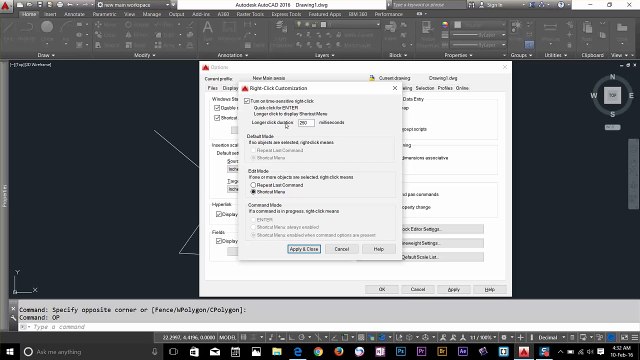This screenshot has height=360, width=640.
Task: Toggle Polar tracking icon in status bar
Action: click(x=302, y=337)
